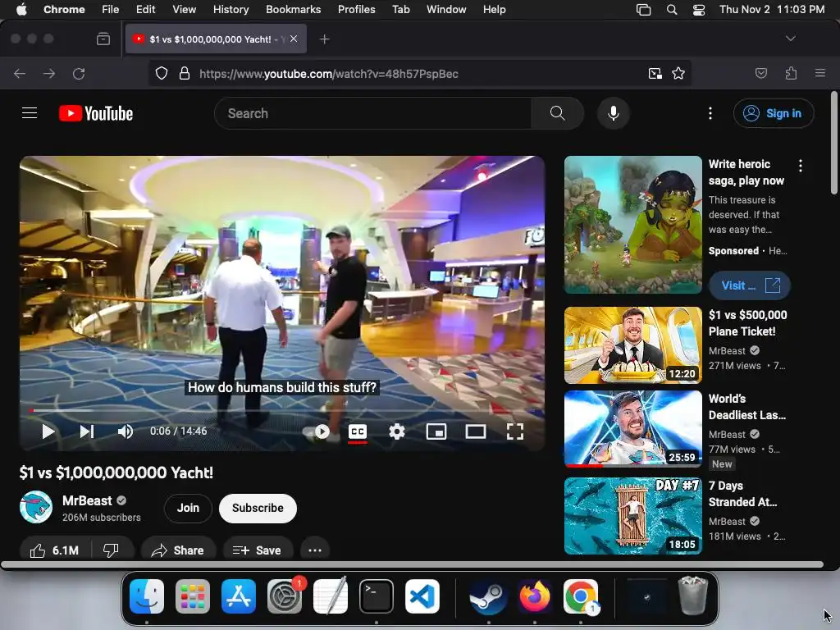Viewport: 840px width, 630px height.
Task: Click the address bar URL
Action: 329,73
